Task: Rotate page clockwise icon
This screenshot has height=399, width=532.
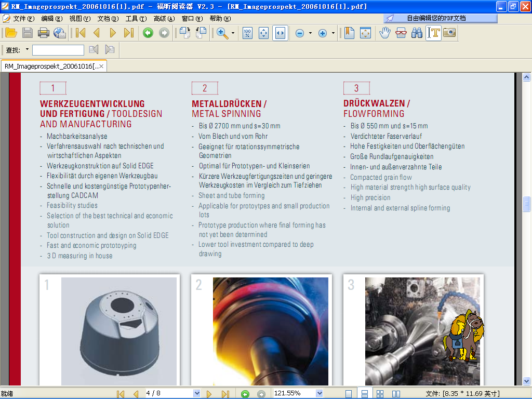Action: click(x=185, y=33)
